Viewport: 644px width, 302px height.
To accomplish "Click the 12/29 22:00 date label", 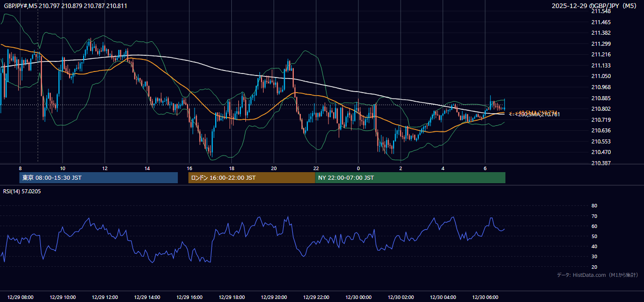I will [x=316, y=297].
